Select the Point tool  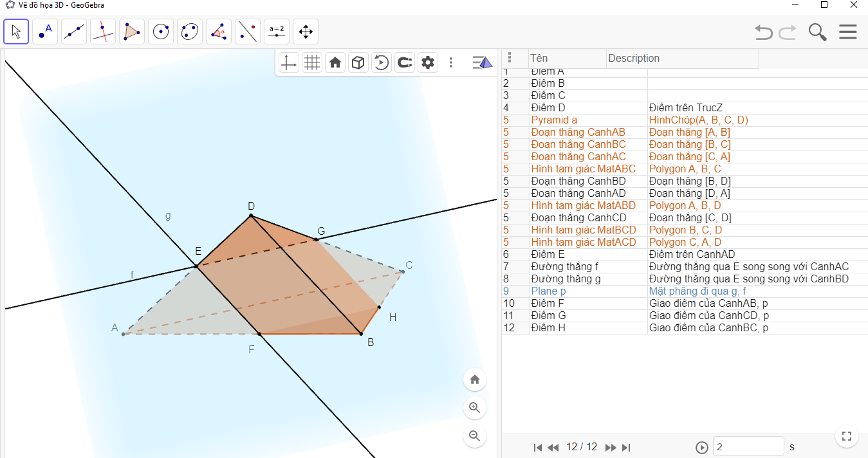point(45,32)
